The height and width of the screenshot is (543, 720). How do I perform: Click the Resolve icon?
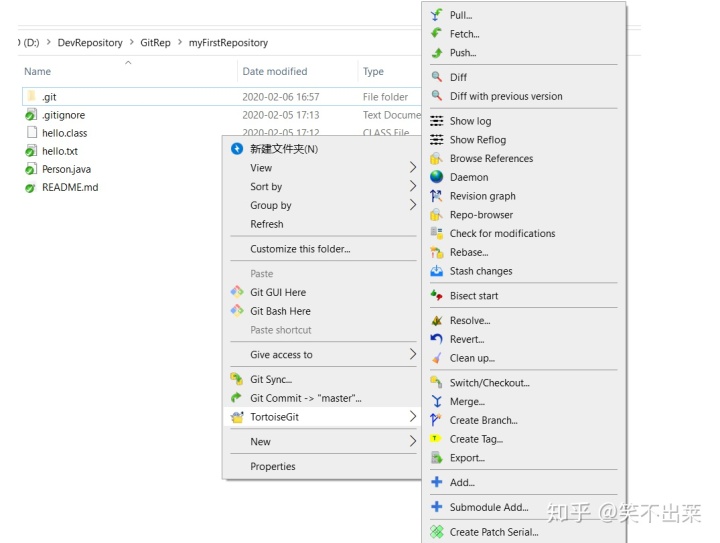tap(436, 320)
